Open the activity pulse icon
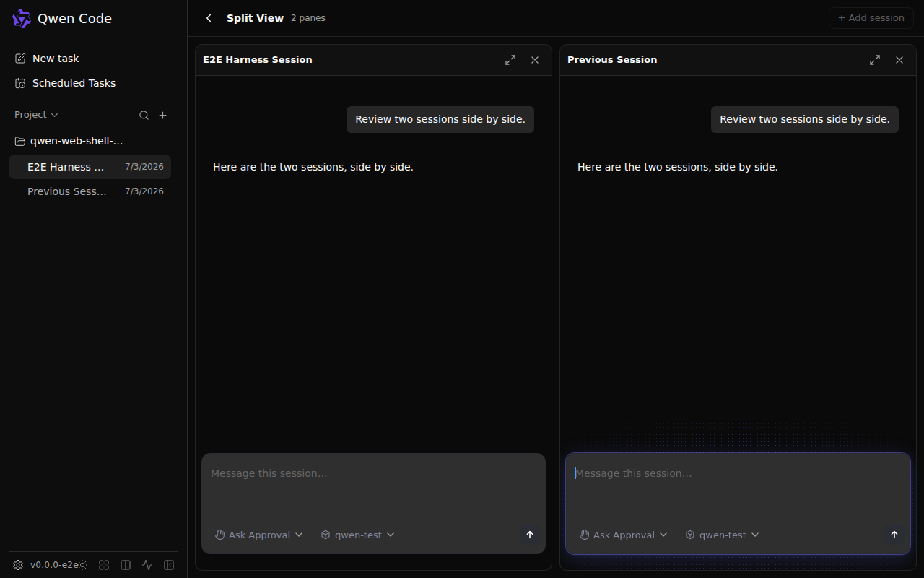This screenshot has width=924, height=578. tap(147, 565)
